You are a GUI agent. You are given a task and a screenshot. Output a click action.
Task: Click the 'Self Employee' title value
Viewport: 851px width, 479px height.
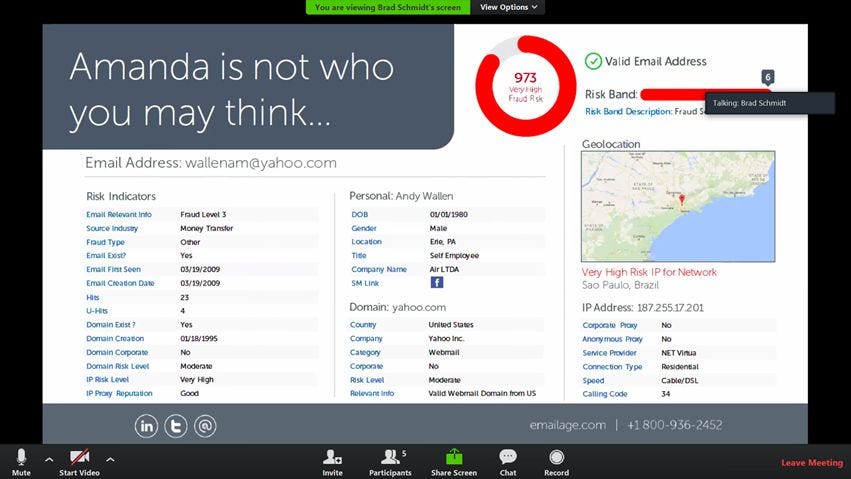(454, 256)
